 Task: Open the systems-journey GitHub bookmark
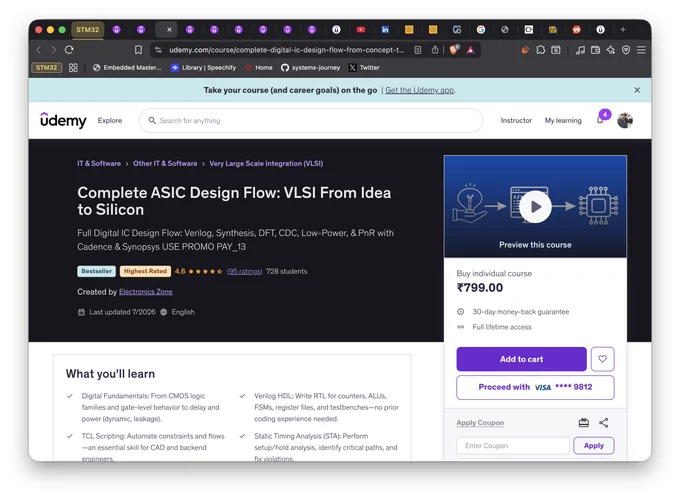coord(311,68)
